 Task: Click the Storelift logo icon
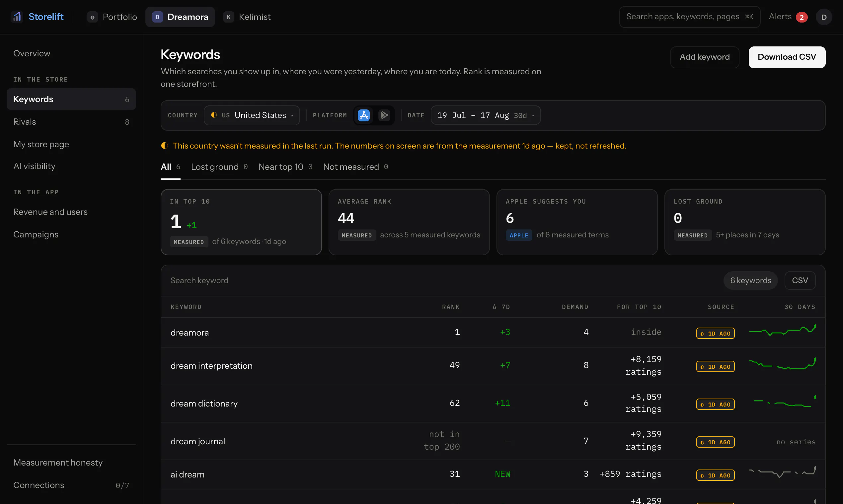click(x=17, y=17)
